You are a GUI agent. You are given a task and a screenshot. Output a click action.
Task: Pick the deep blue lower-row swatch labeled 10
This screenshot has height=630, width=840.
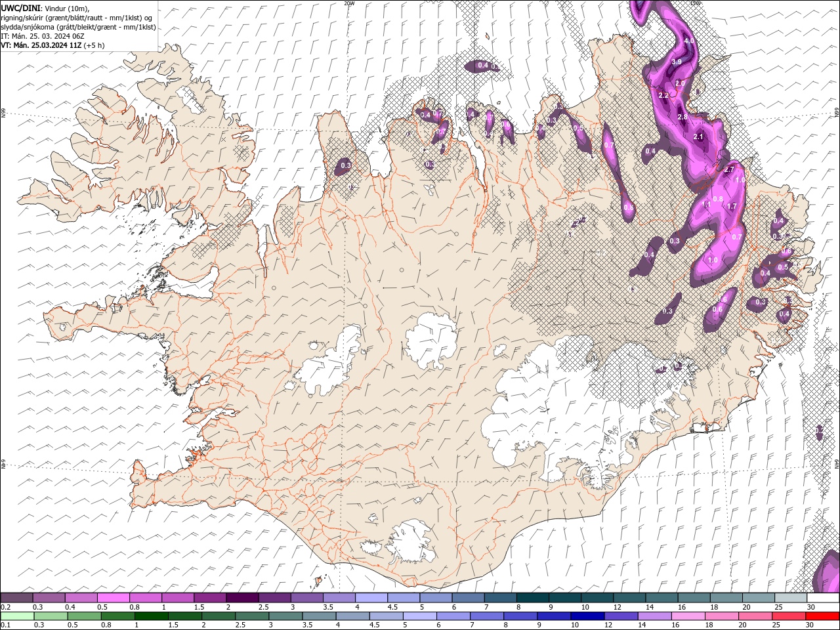click(588, 616)
